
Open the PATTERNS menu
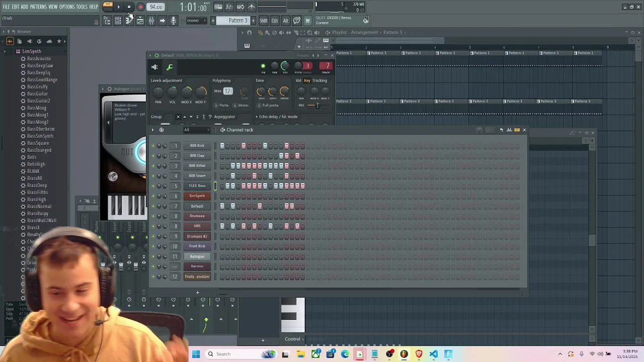(38, 7)
